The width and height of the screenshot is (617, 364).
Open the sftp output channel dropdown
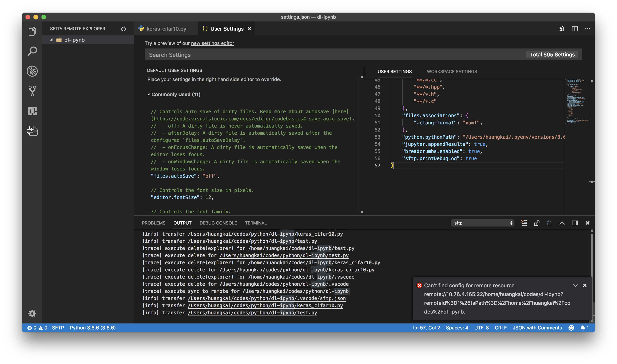[482, 223]
